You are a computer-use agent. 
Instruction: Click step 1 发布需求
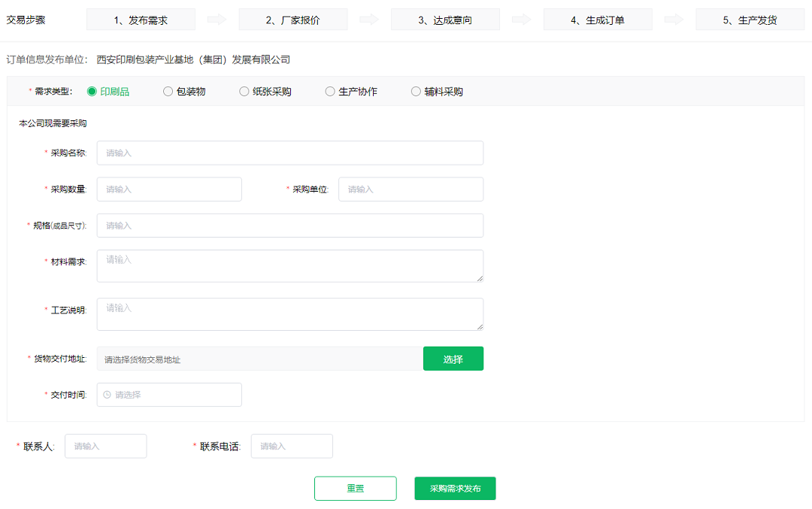tap(141, 19)
